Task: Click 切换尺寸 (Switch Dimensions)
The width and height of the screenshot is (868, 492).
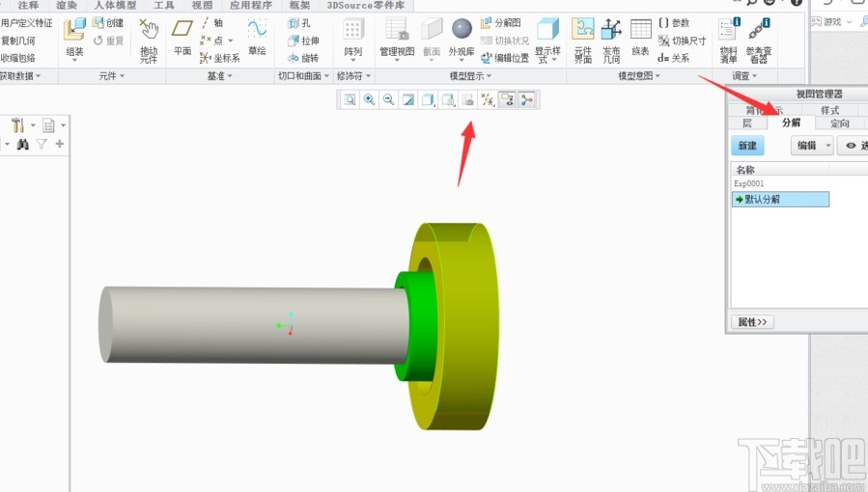Action: click(x=682, y=41)
